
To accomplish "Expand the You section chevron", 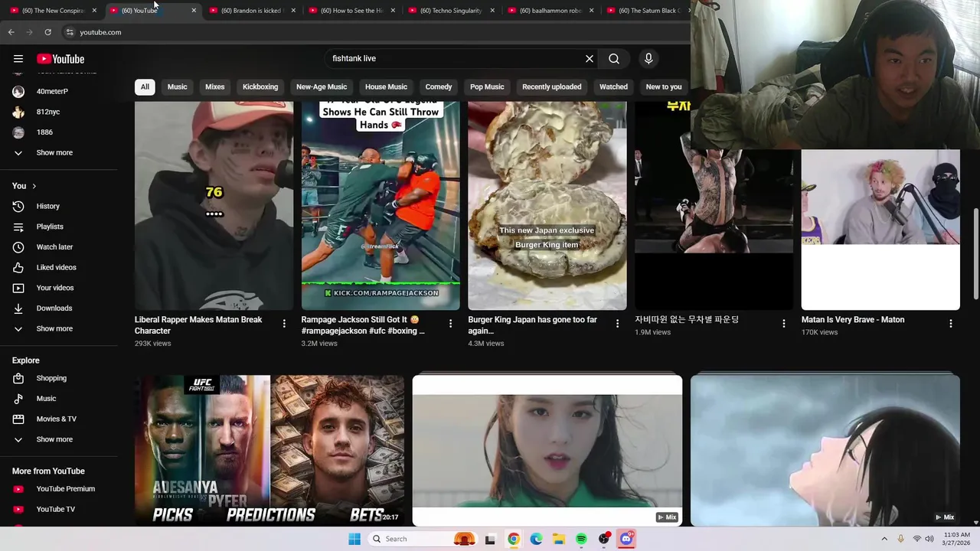I will coord(34,186).
